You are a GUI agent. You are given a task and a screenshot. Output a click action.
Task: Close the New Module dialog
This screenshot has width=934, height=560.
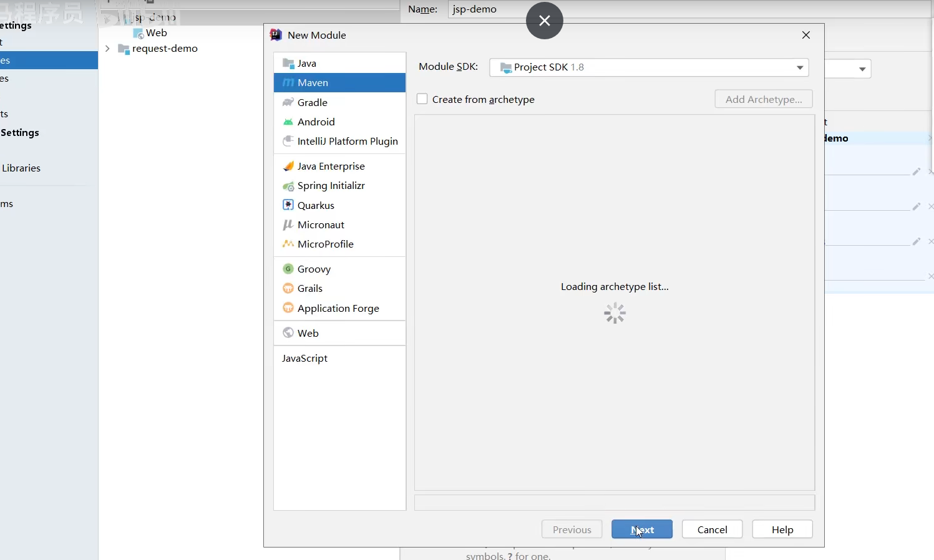coord(806,35)
